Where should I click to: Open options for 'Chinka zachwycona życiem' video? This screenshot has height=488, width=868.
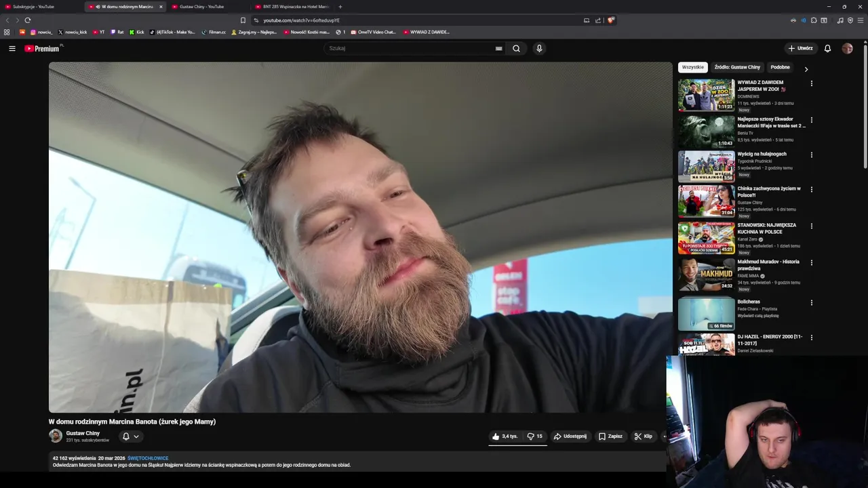pyautogui.click(x=811, y=189)
